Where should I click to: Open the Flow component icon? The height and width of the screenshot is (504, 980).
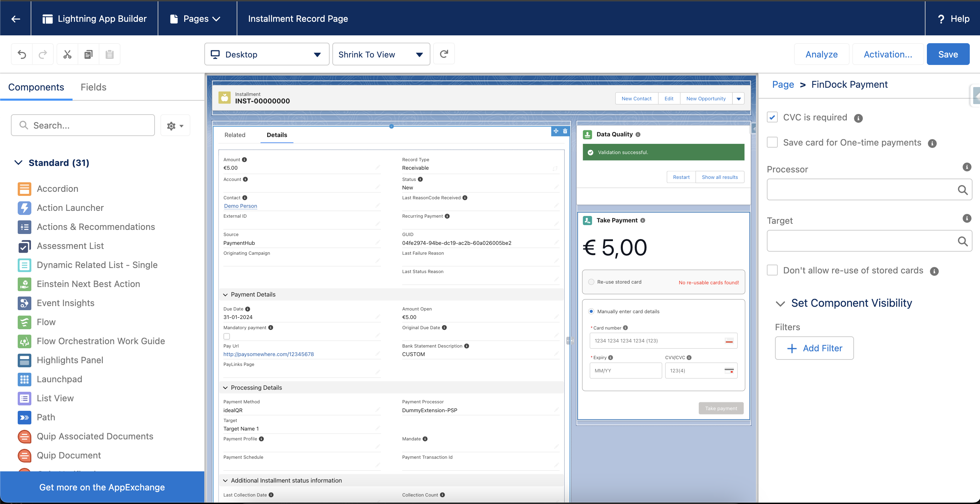[x=24, y=322]
